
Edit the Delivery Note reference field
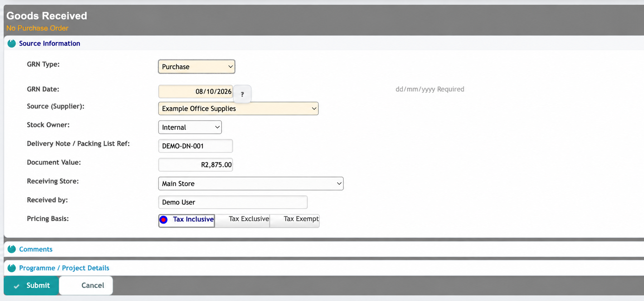[x=195, y=146]
